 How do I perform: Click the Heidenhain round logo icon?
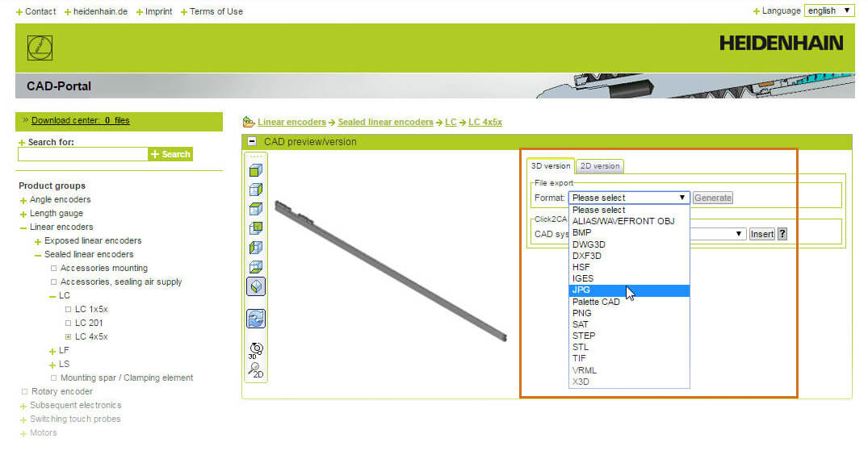tap(40, 48)
